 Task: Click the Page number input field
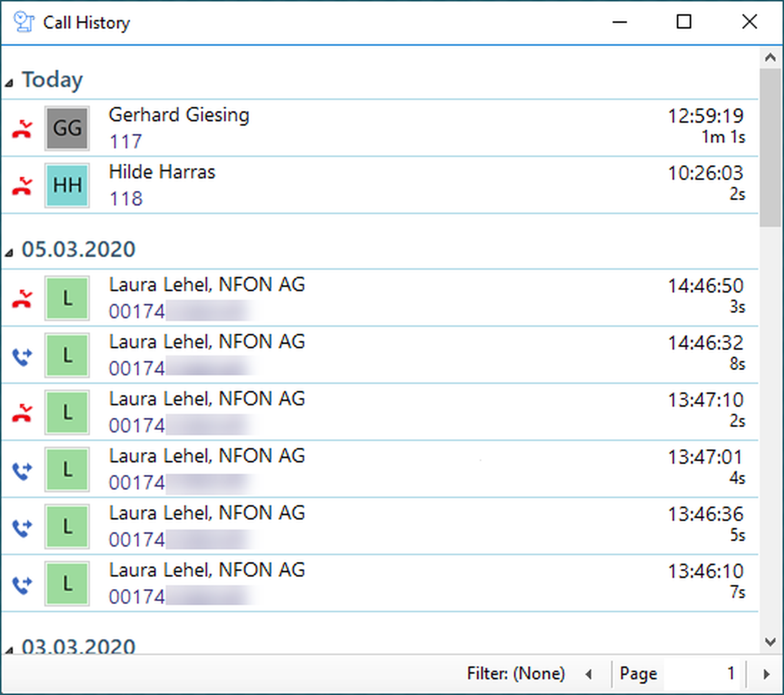point(701,674)
